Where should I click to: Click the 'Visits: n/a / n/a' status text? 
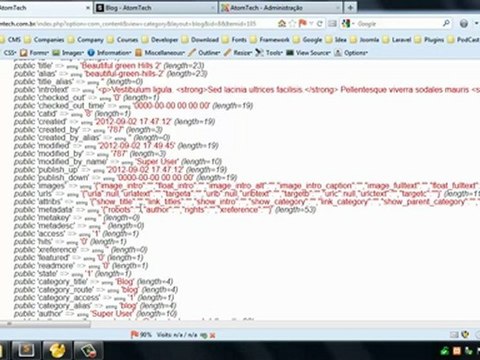click(177, 335)
